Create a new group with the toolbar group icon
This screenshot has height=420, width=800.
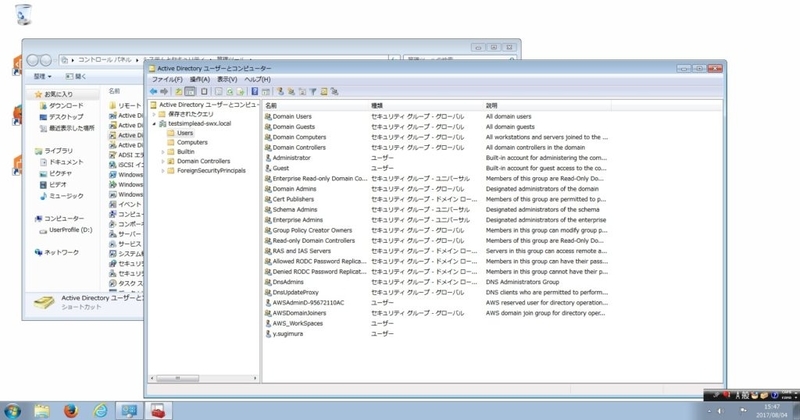[x=291, y=92]
